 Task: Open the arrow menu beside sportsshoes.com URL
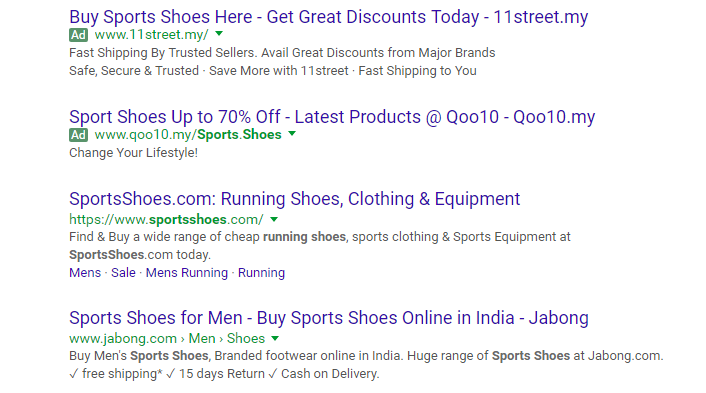click(x=274, y=220)
